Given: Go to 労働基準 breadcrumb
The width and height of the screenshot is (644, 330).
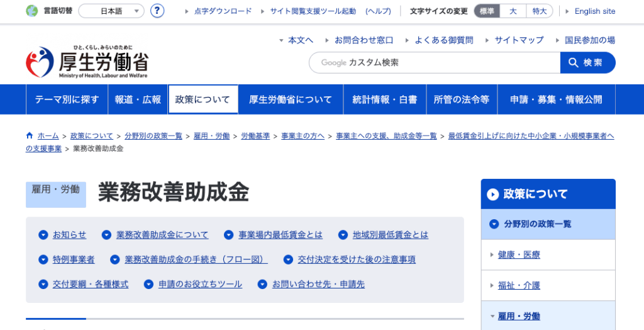Looking at the screenshot, I should pos(255,136).
